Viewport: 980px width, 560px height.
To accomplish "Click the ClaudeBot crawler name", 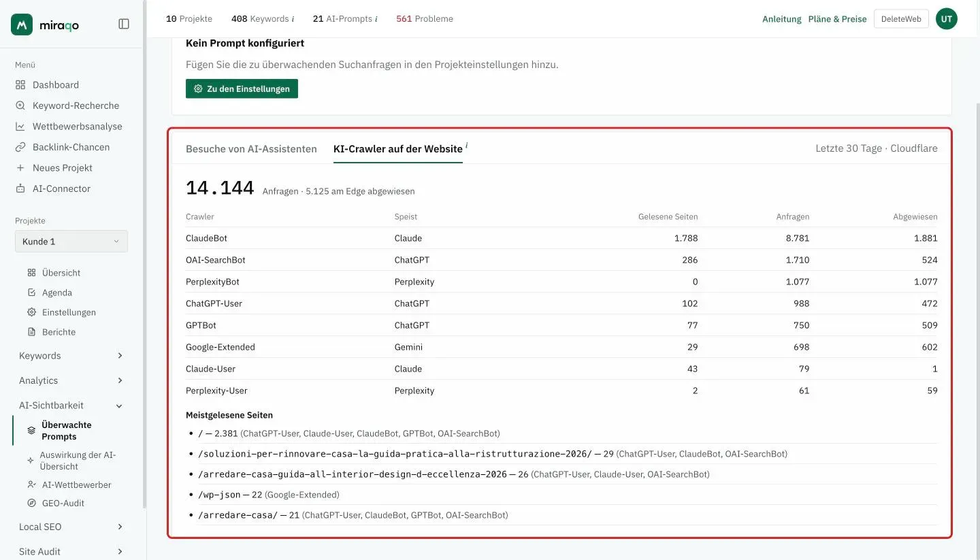I will pos(206,238).
